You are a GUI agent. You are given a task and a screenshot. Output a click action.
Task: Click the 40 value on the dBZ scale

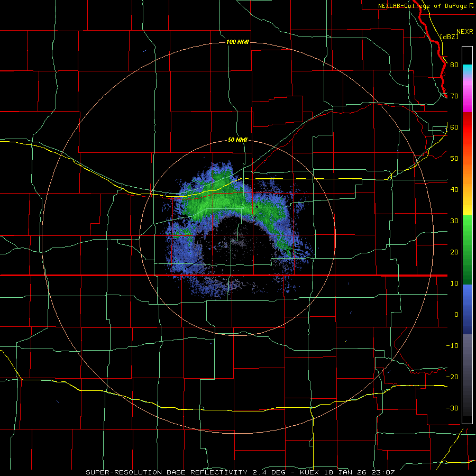pos(454,190)
